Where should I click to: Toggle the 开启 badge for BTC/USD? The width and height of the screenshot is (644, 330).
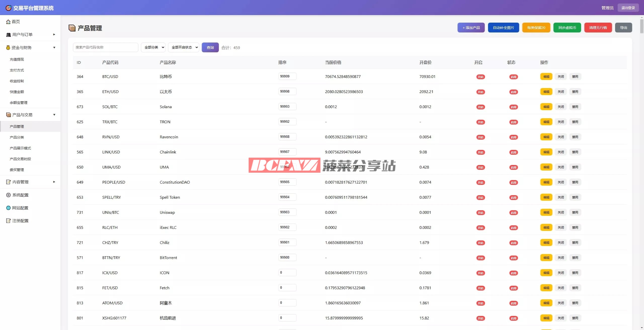[x=480, y=77]
